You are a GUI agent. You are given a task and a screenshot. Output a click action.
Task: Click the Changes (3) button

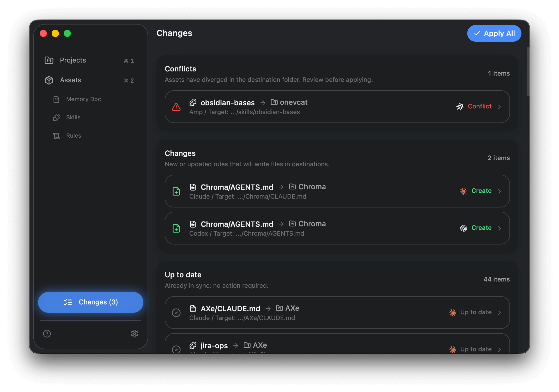pos(90,302)
